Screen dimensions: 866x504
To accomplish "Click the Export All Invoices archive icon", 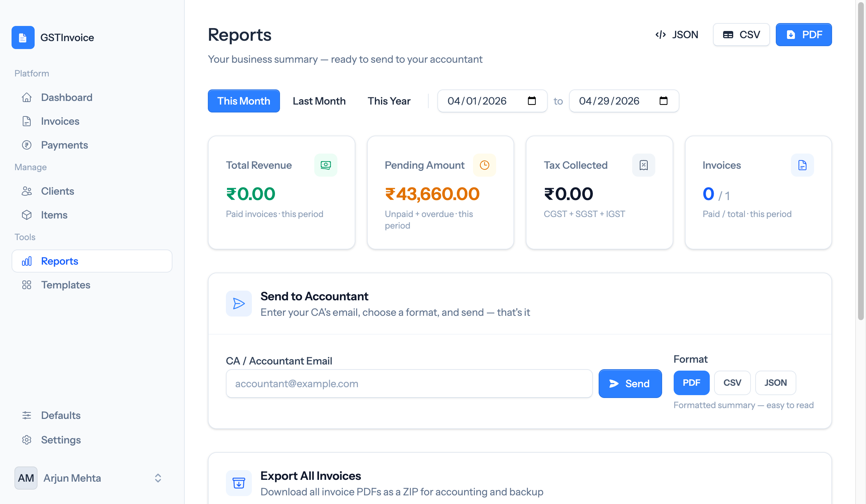I will pos(239,483).
